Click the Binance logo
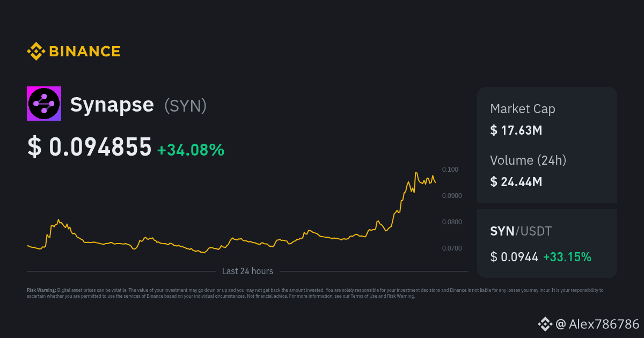Image resolution: width=644 pixels, height=338 pixels. [74, 52]
